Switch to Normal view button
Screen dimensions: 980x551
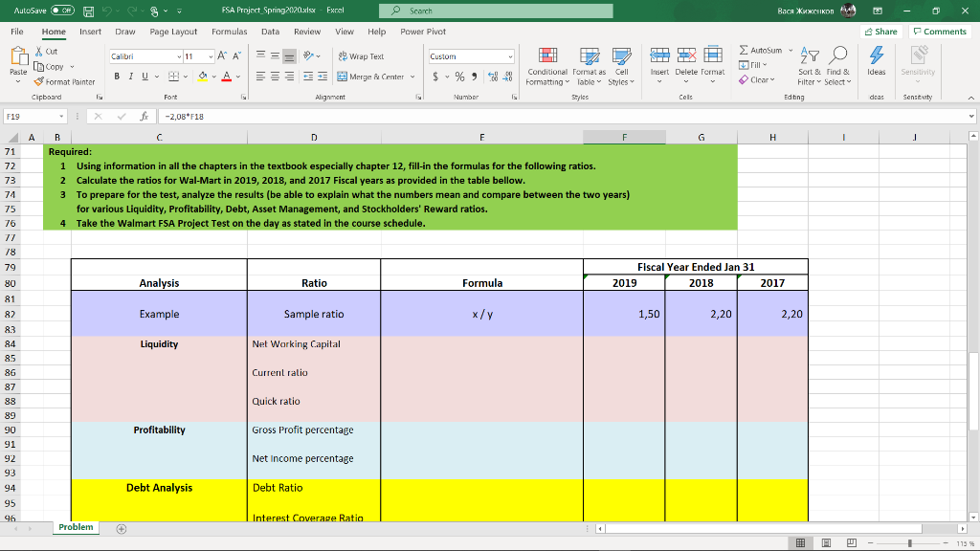click(800, 543)
